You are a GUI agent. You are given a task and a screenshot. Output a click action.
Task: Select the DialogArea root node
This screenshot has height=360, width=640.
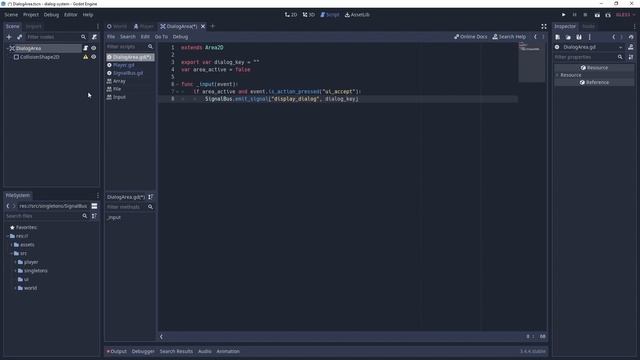[28, 48]
